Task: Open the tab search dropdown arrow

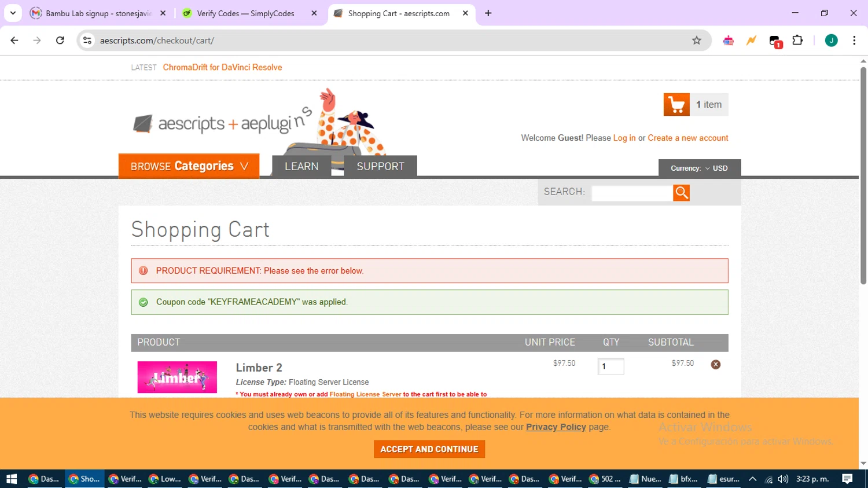Action: (13, 13)
